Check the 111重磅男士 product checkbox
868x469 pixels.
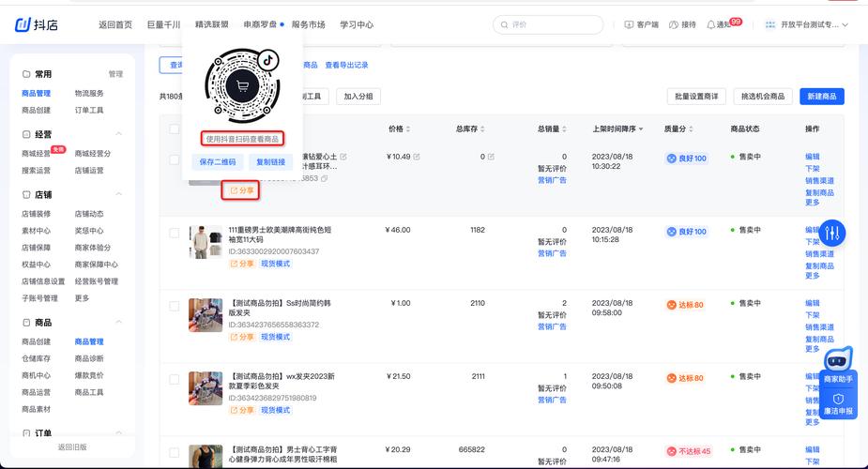pos(175,233)
